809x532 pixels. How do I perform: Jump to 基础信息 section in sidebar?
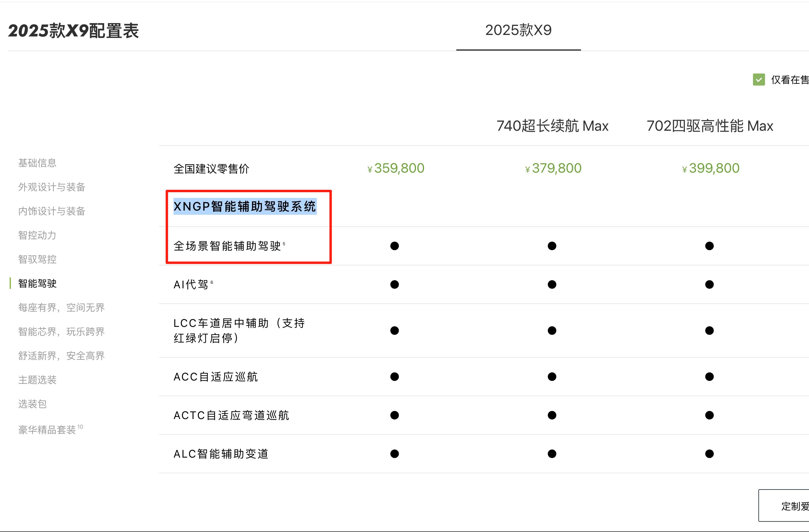[x=37, y=163]
